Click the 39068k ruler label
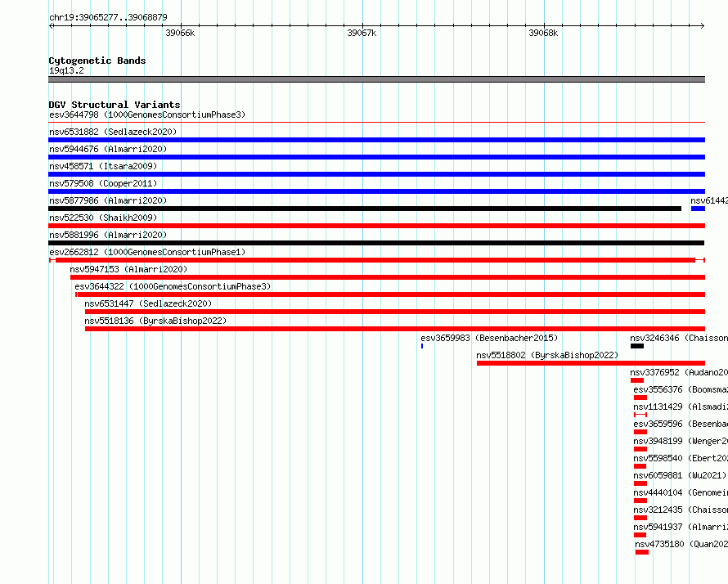Image resolution: width=728 pixels, height=584 pixels. (543, 33)
